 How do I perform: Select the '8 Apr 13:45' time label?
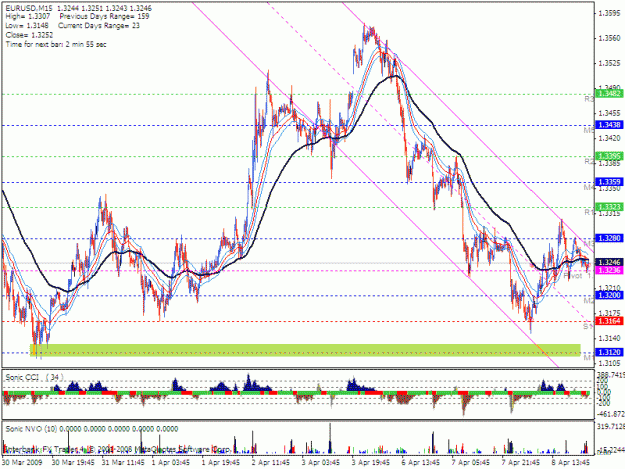point(570,462)
